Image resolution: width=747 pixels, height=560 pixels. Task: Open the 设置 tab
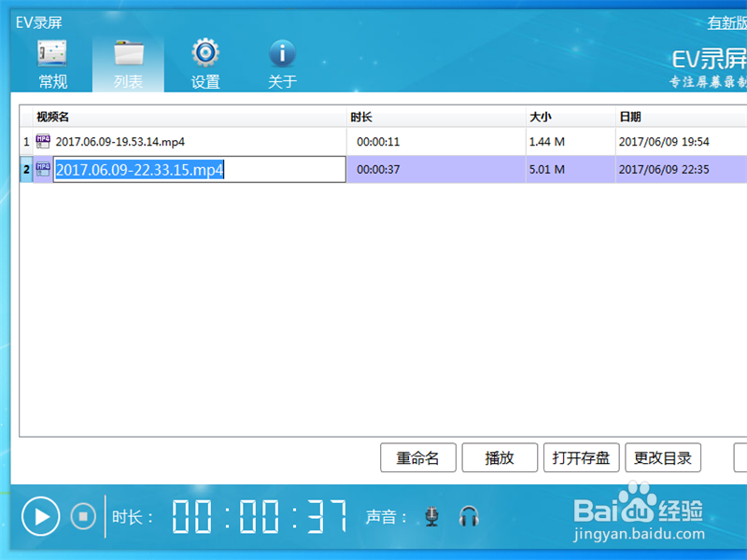(x=205, y=64)
